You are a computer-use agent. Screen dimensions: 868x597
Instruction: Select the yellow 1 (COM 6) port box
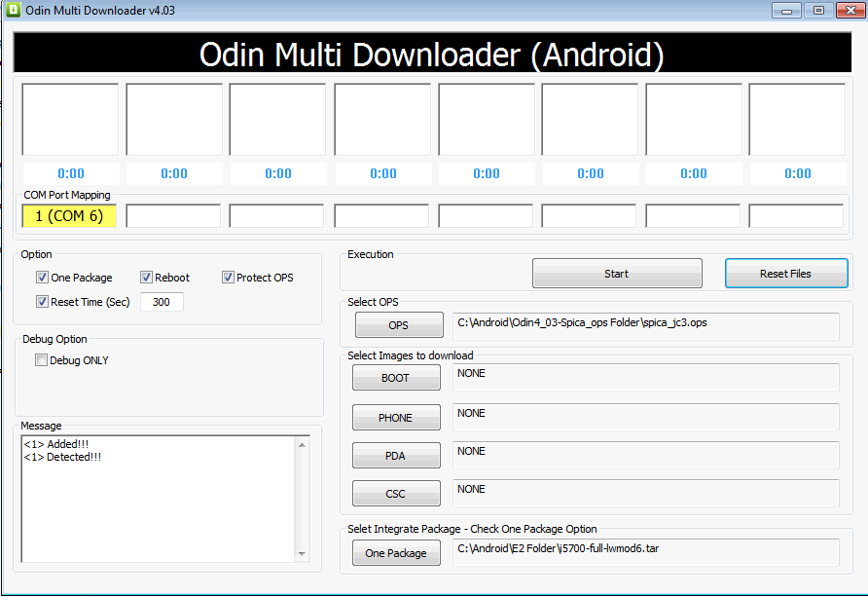[x=69, y=216]
